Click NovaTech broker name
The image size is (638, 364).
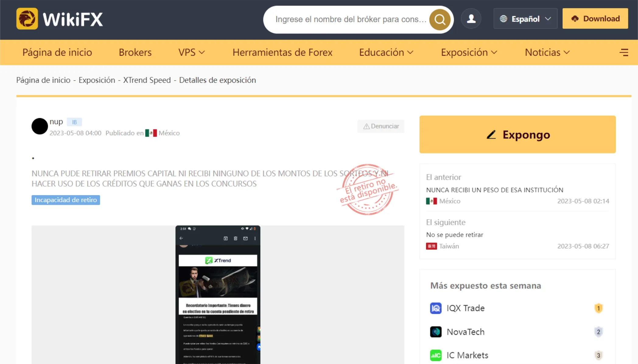tap(465, 332)
